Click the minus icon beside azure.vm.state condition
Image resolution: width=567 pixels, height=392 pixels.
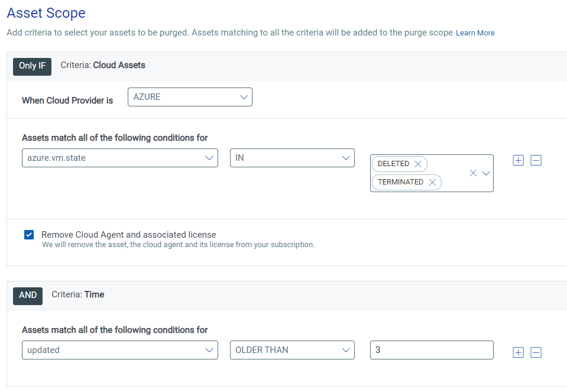[x=536, y=160]
